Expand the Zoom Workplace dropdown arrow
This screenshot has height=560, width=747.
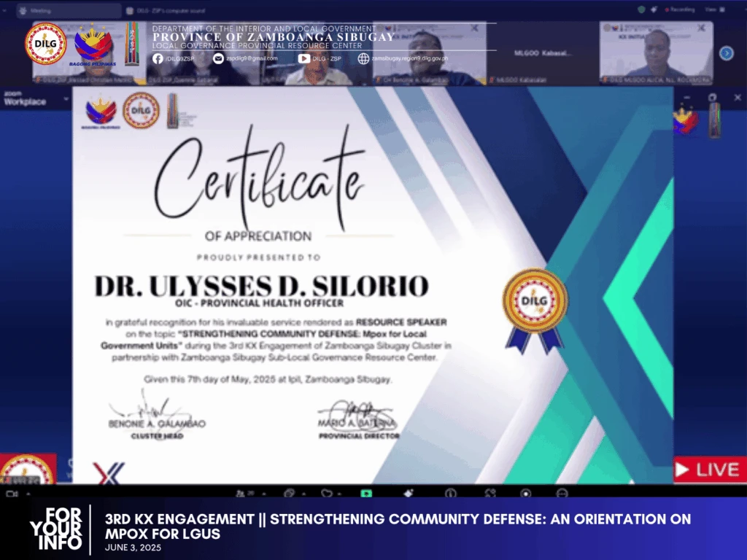pos(66,99)
